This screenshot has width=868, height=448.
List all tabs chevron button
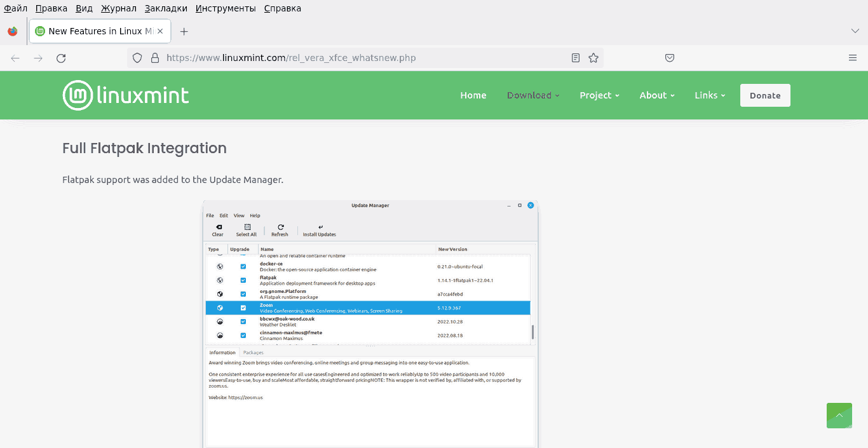point(855,31)
